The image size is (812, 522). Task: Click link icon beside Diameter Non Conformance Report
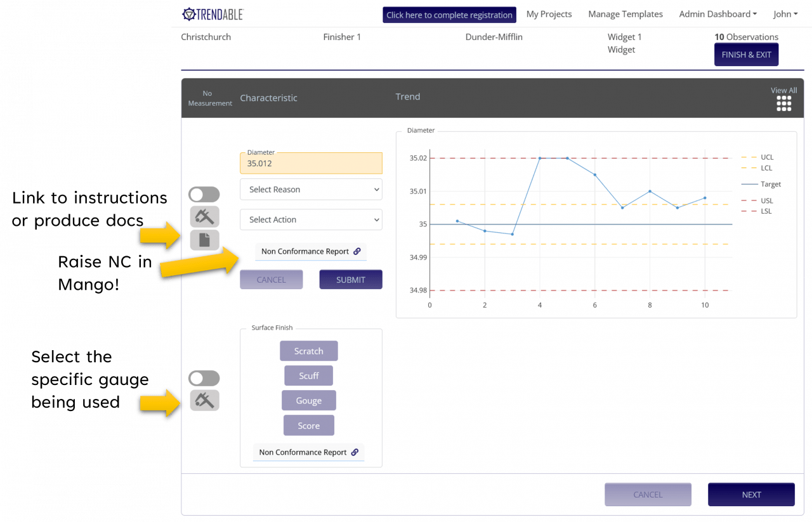coord(357,251)
